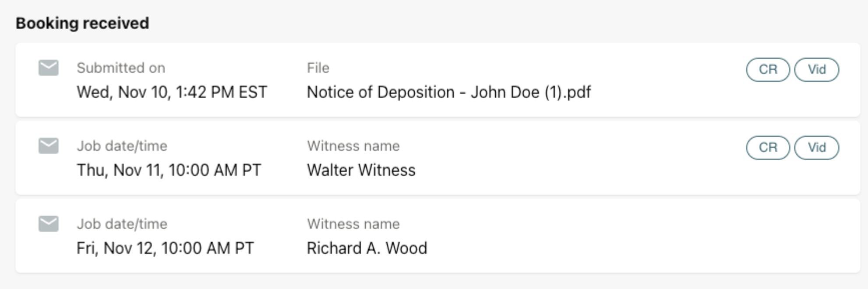Click the Booking received heading

click(x=82, y=23)
